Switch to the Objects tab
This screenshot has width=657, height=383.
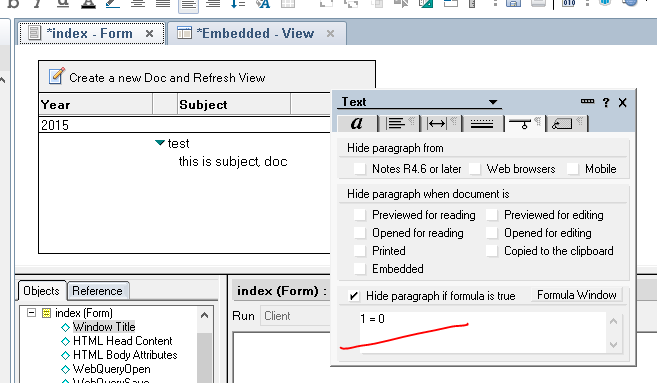[41, 291]
